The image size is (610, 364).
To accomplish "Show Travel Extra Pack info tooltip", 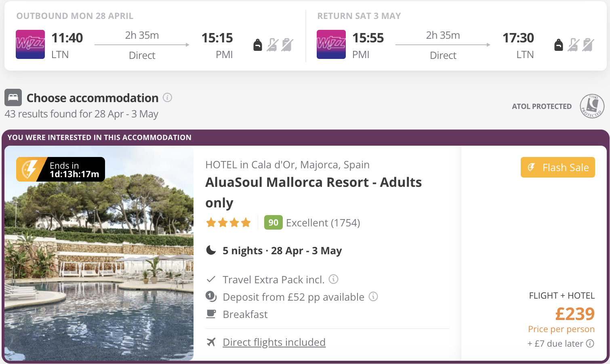I will pos(333,279).
